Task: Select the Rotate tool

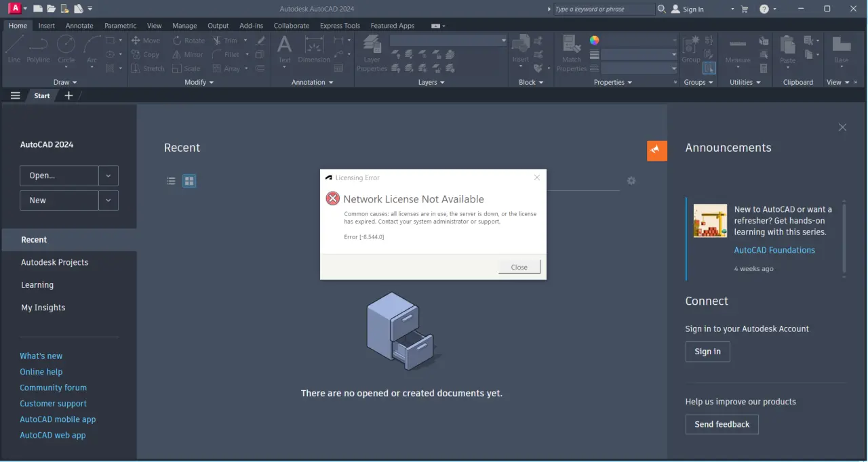Action: 189,41
